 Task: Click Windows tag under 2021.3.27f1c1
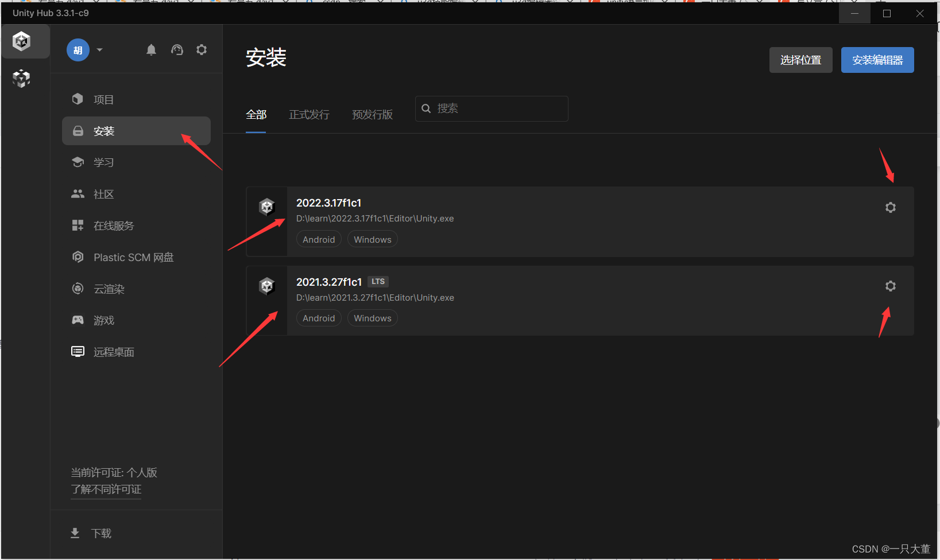tap(373, 318)
